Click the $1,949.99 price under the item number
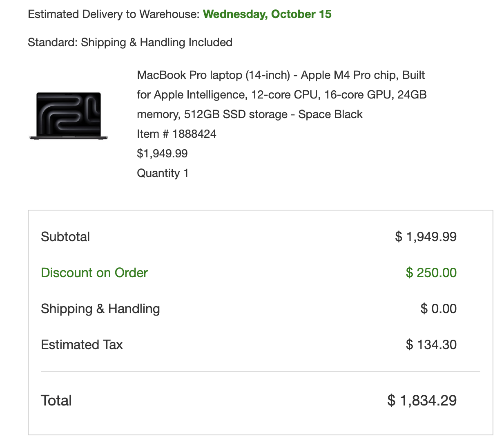Image resolution: width=504 pixels, height=448 pixels. point(162,154)
